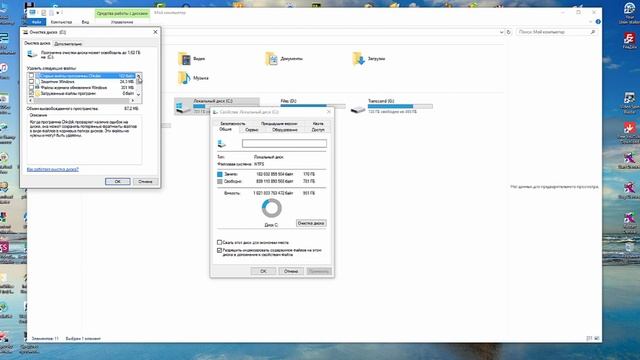Click Очистка диска button in Properties

click(311, 223)
